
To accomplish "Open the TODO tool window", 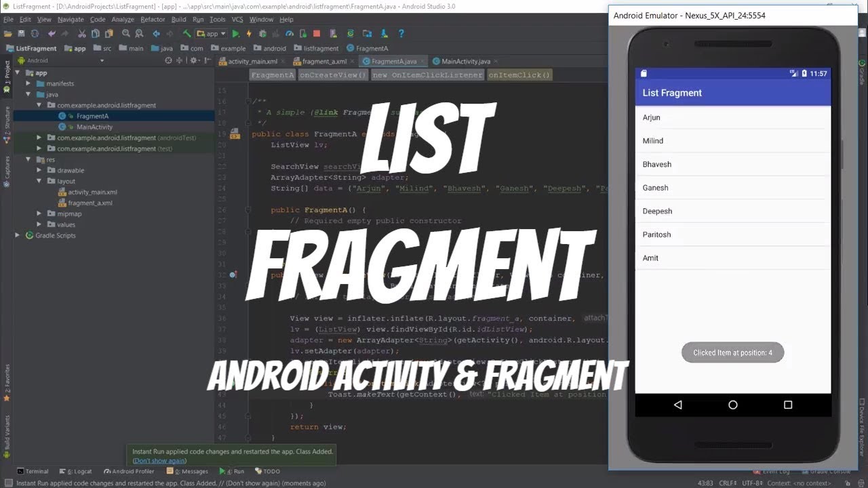I will pyautogui.click(x=267, y=471).
